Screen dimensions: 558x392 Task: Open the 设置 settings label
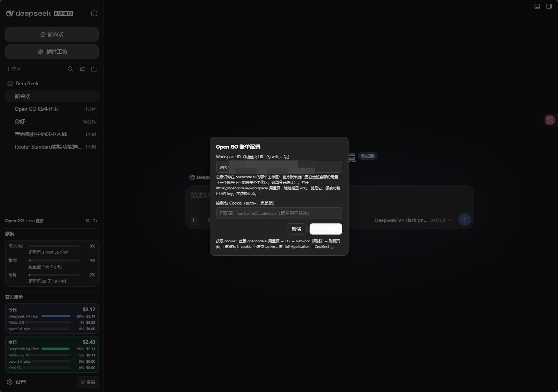21,382
